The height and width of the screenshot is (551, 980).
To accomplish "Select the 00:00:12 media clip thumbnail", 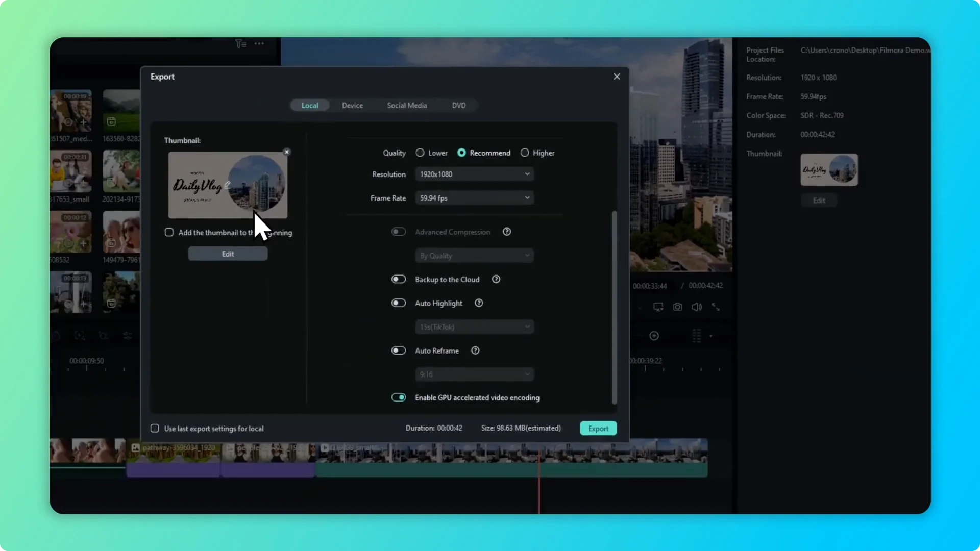I will (71, 232).
